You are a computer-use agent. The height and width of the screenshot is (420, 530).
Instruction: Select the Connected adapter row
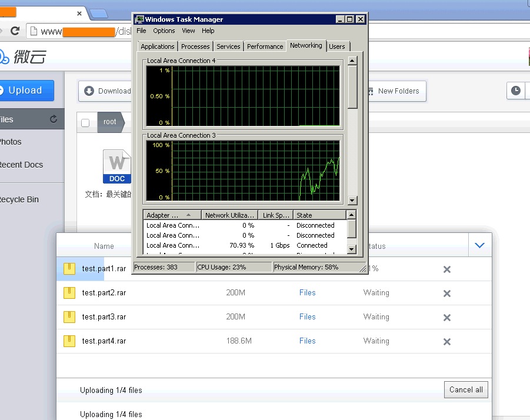point(245,245)
